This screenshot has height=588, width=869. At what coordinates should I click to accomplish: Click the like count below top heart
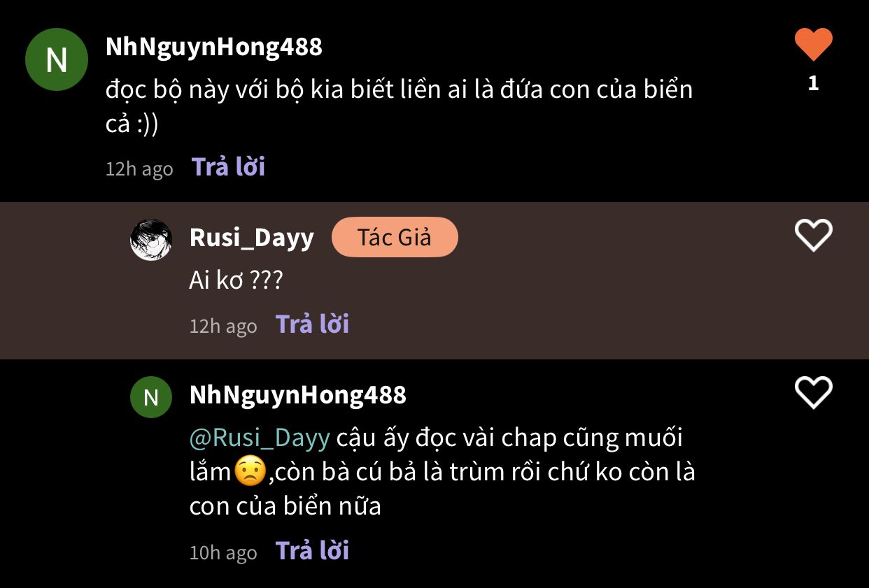pos(813,83)
